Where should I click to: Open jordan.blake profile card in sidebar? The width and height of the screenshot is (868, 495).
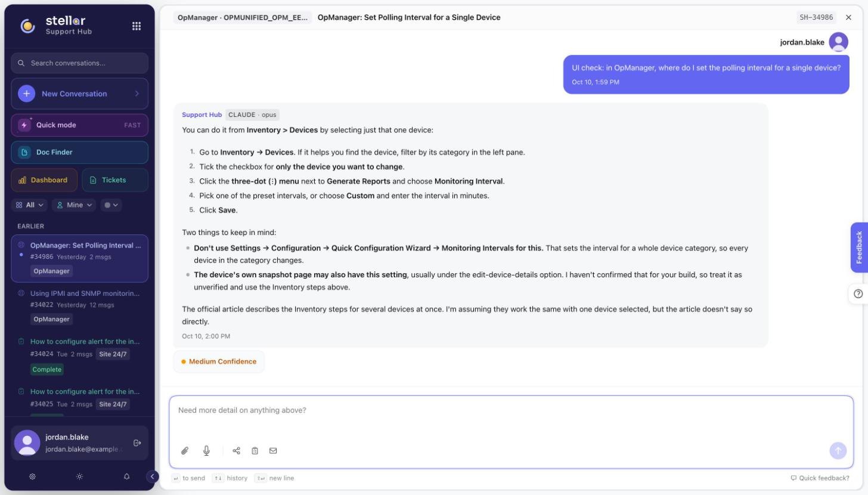(x=79, y=443)
